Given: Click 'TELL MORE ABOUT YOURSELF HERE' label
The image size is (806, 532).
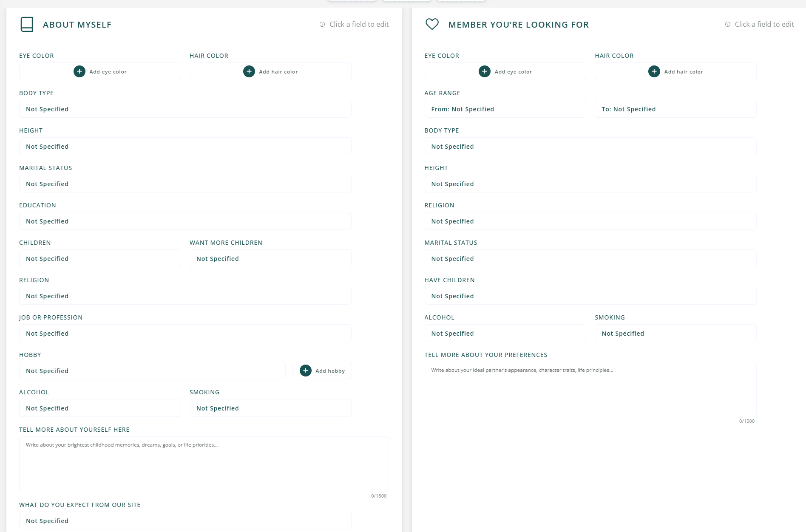Looking at the screenshot, I should pyautogui.click(x=74, y=430).
